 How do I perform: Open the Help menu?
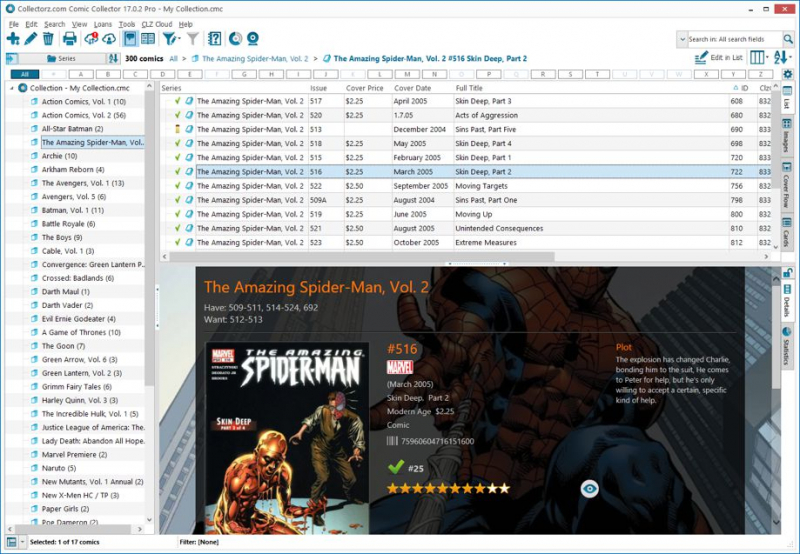(186, 24)
